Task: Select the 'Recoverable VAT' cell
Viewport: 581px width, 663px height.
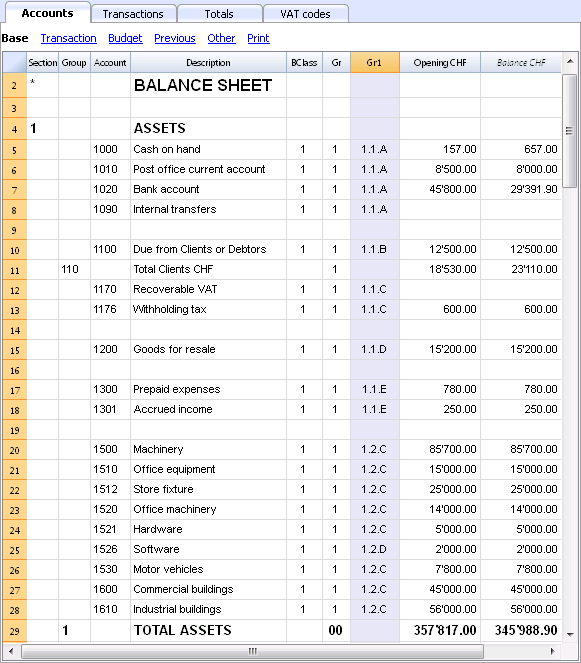Action: pos(208,289)
